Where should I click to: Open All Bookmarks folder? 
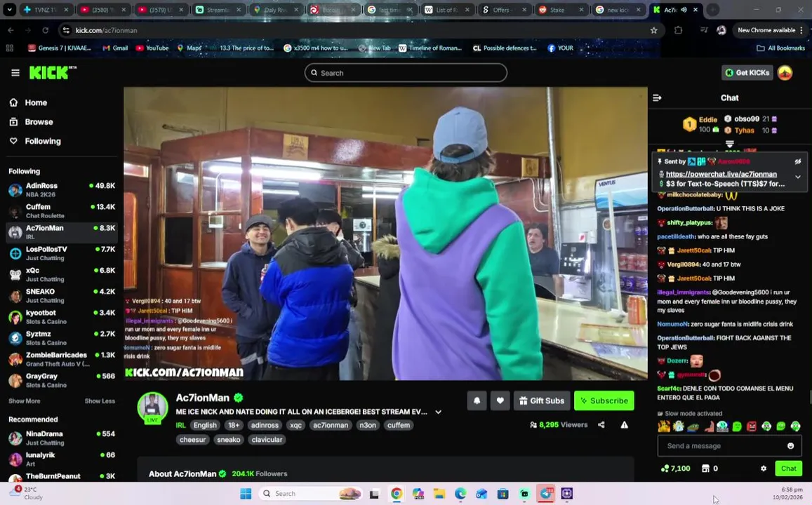[781, 48]
